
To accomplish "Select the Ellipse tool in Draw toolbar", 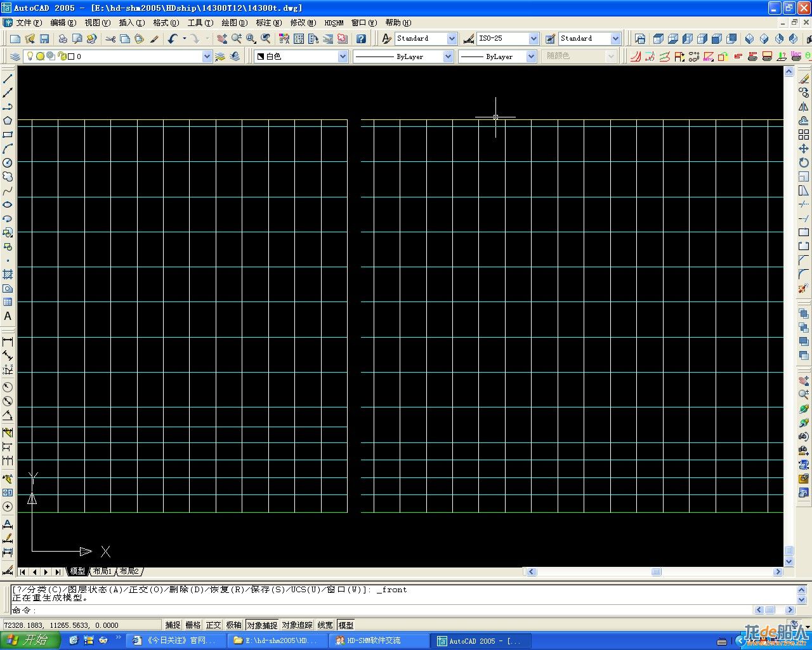I will 8,204.
